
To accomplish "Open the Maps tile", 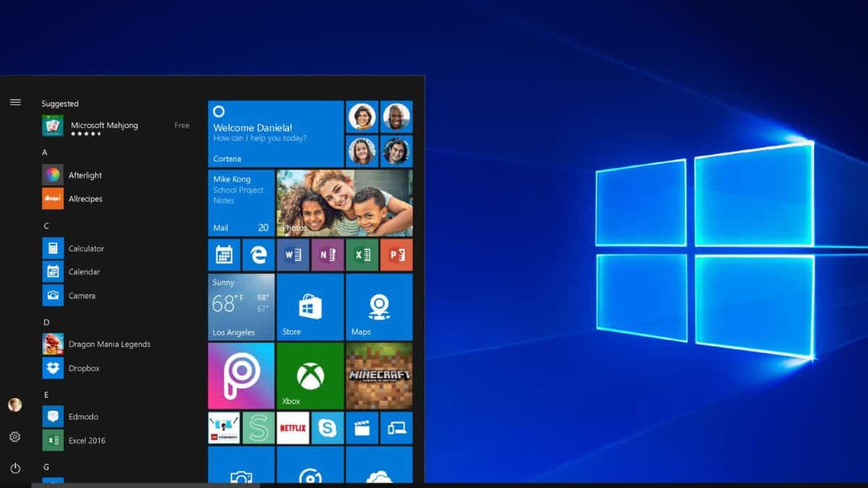I will [379, 307].
